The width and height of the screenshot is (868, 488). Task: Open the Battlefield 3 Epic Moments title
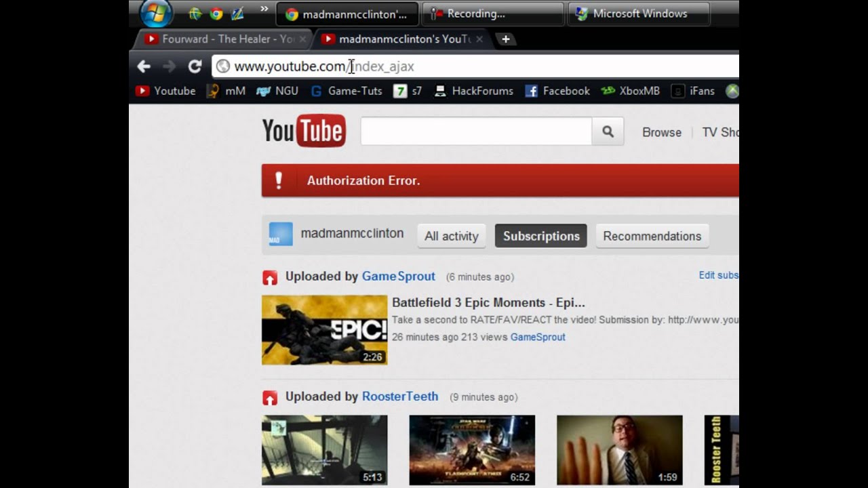(x=488, y=302)
